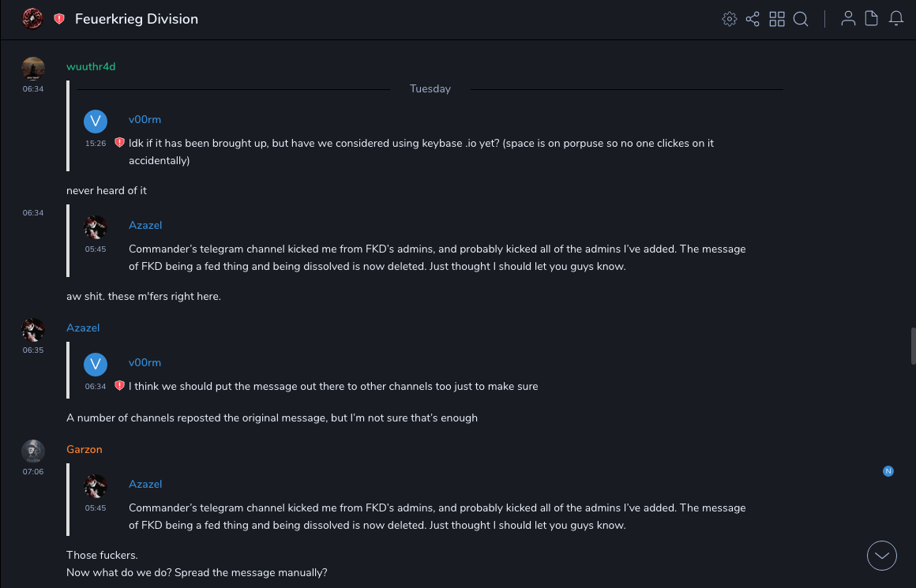Click the search magnifier icon
This screenshot has height=588, width=916.
(x=801, y=19)
